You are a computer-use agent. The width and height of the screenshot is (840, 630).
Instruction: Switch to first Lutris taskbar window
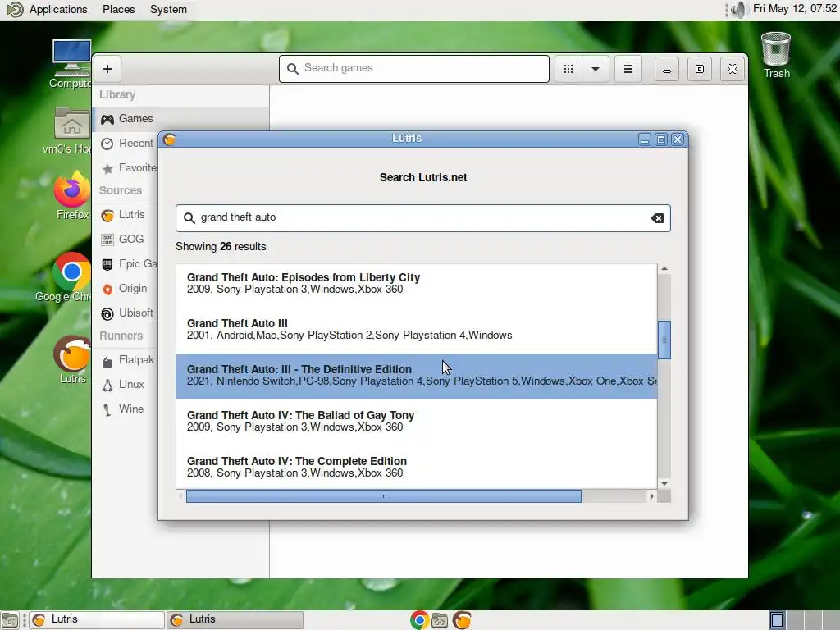click(97, 620)
